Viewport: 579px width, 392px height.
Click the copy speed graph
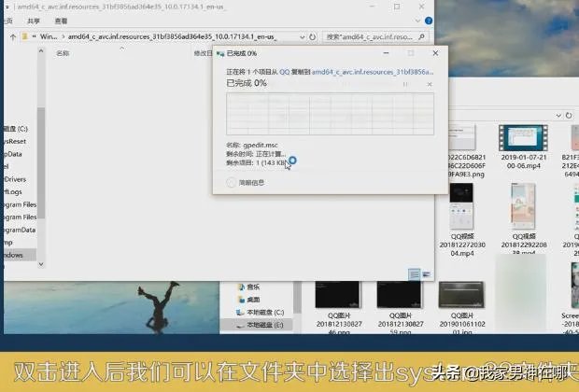330,114
